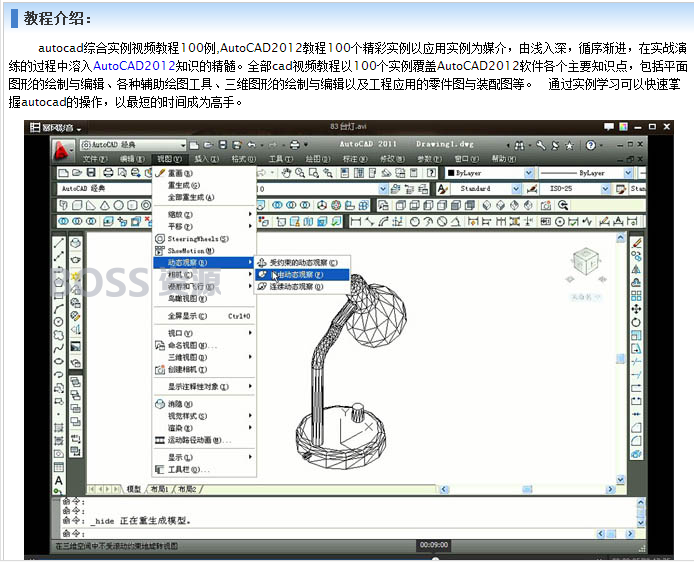Open the 文件 menu

click(95, 158)
